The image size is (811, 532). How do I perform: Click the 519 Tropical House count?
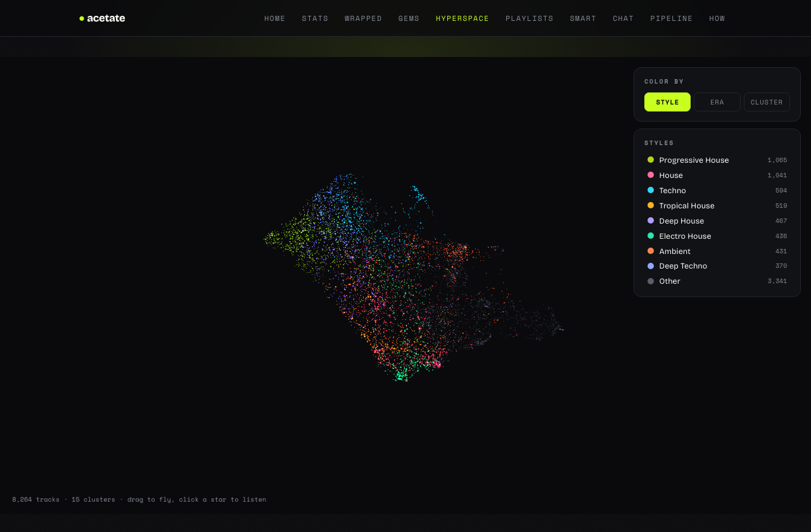tap(781, 206)
